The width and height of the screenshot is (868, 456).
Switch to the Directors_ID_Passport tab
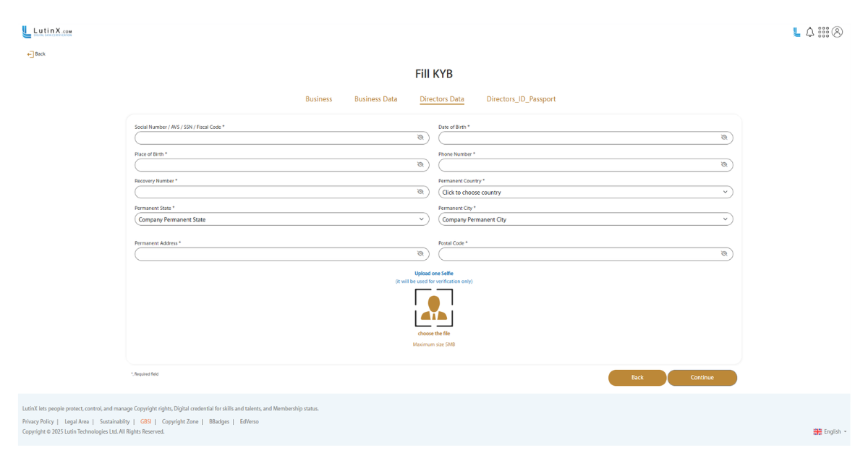[x=521, y=99]
